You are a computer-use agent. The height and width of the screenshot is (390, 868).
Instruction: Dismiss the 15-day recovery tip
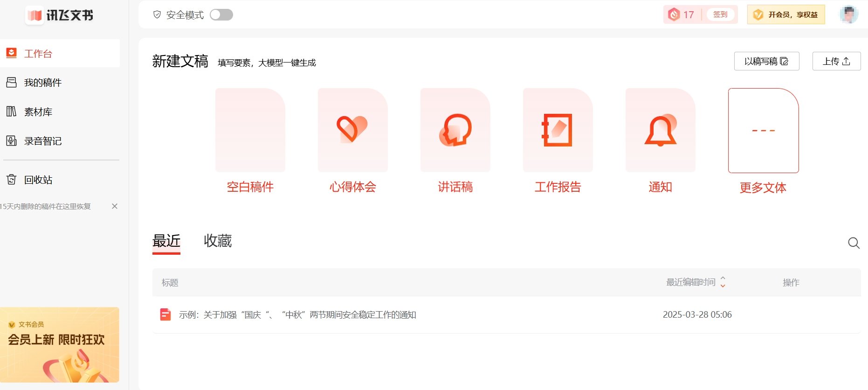pyautogui.click(x=115, y=206)
